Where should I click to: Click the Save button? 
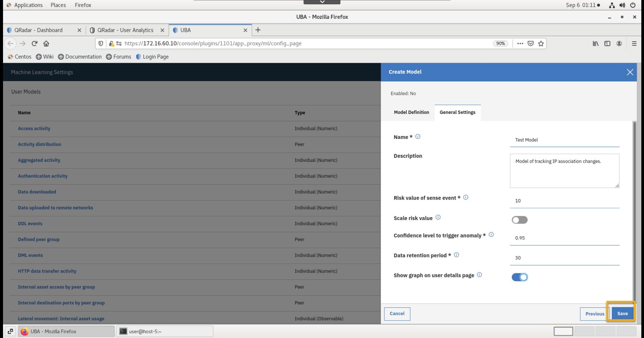point(622,314)
